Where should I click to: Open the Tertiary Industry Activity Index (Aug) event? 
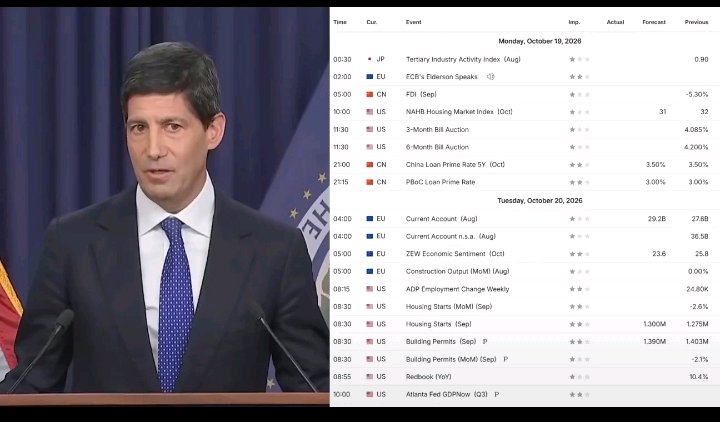pyautogui.click(x=463, y=59)
